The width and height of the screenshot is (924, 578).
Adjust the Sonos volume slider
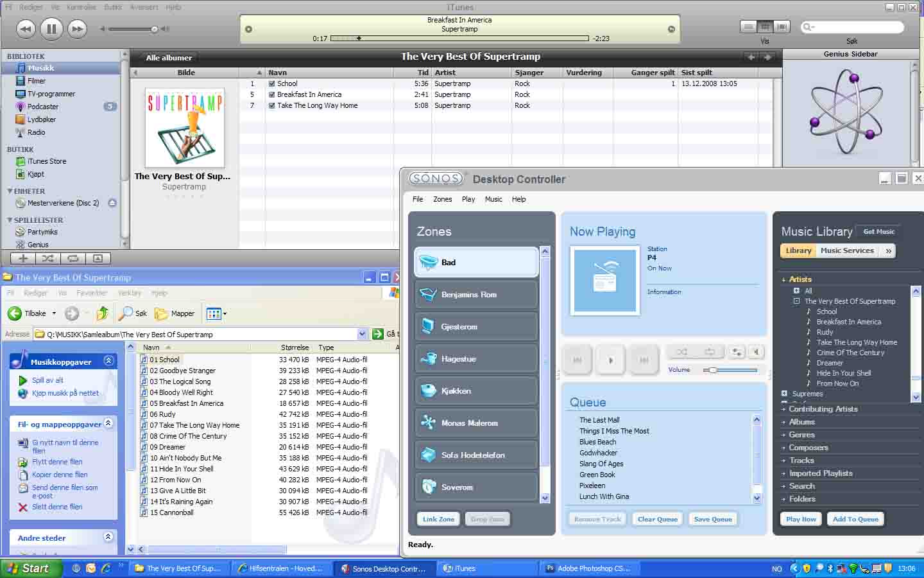(712, 371)
